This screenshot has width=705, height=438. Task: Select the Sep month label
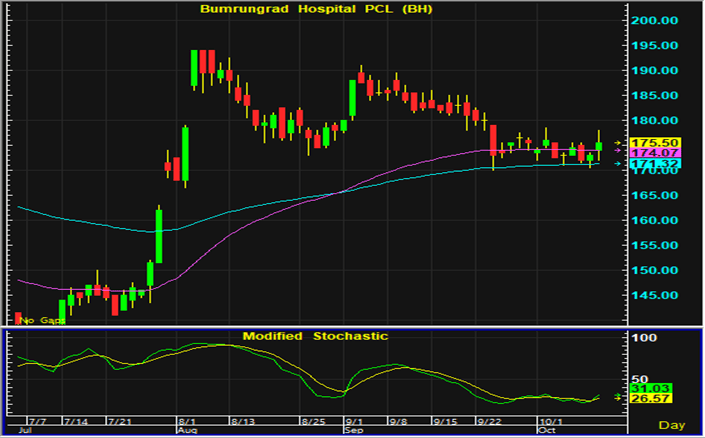pyautogui.click(x=353, y=431)
